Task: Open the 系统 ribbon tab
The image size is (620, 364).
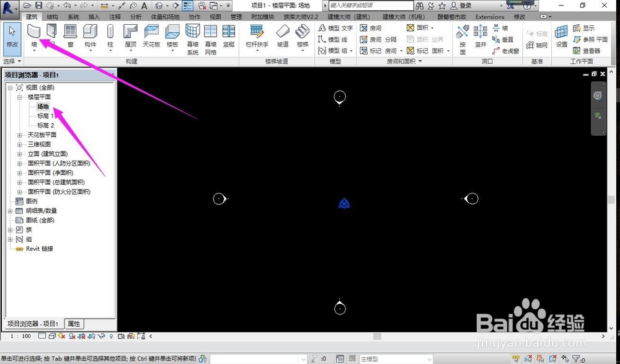Action: click(x=73, y=17)
